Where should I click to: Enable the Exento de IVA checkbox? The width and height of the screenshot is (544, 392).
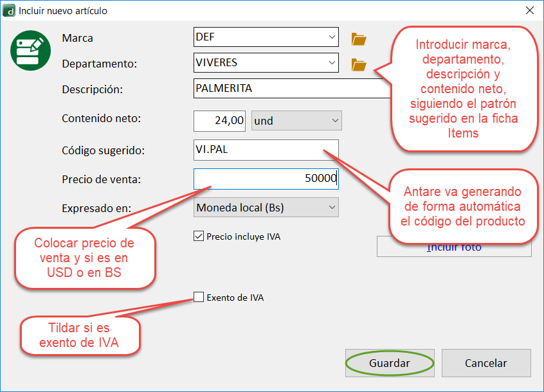click(199, 298)
